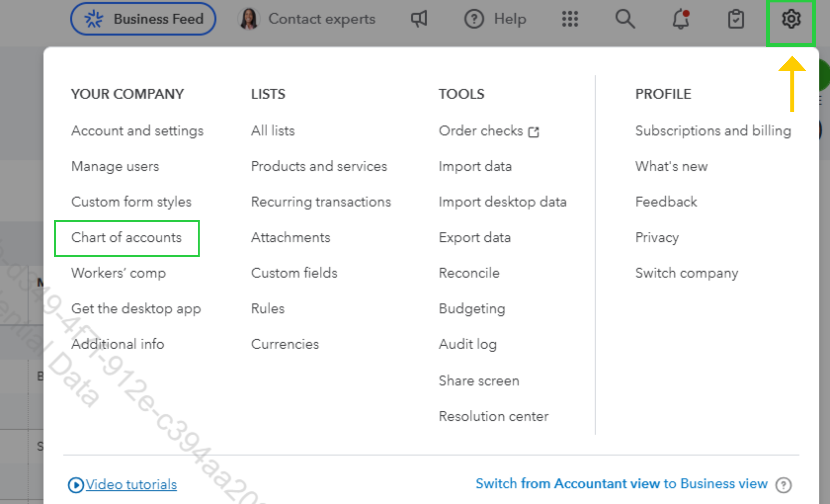This screenshot has height=504, width=830.
Task: Select What's new
Action: [671, 167]
